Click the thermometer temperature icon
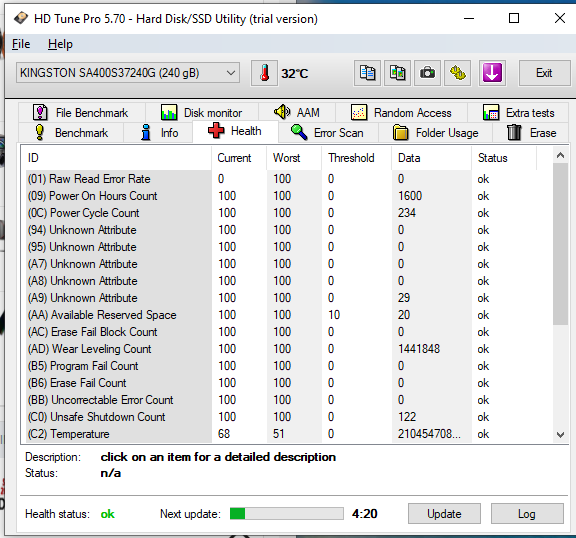Image resolution: width=576 pixels, height=538 pixels. coord(264,73)
